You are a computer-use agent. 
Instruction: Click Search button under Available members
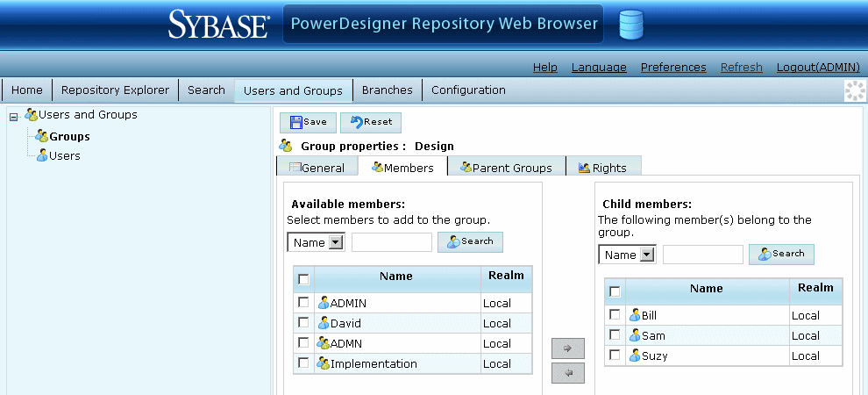[x=470, y=241]
